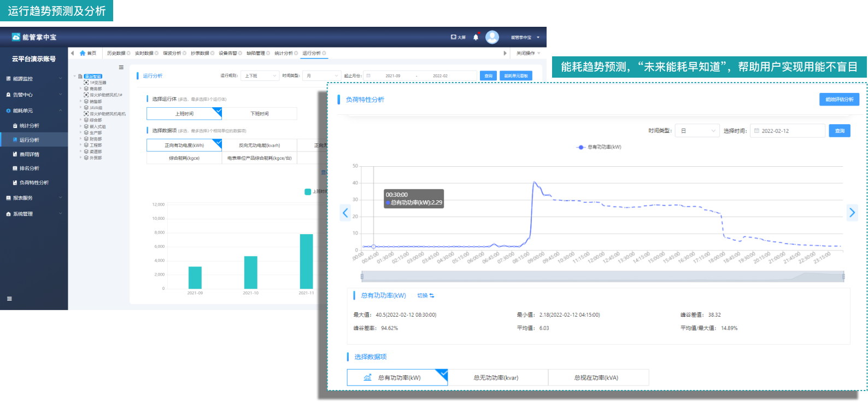Close the 谐波分析 tab

[x=184, y=53]
